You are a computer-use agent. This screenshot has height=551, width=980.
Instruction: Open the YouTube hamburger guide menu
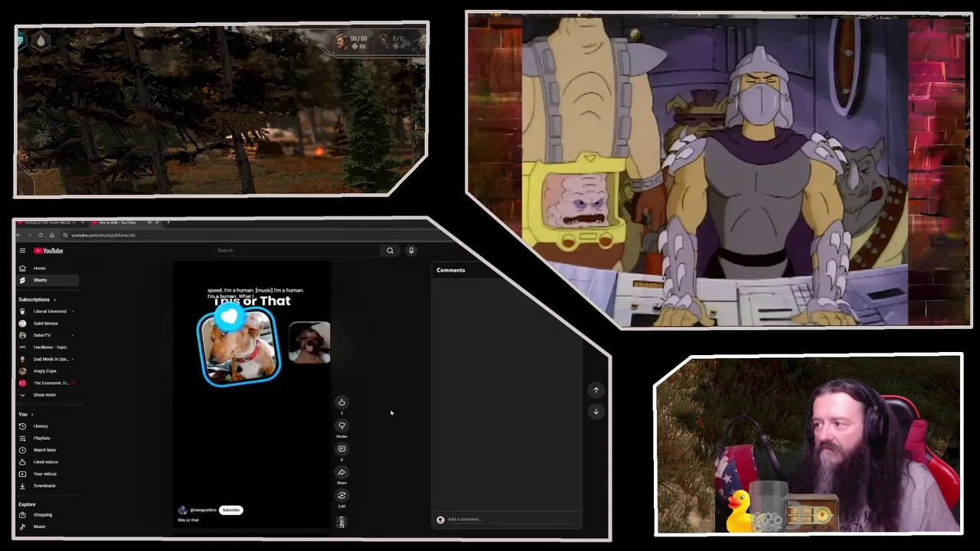click(22, 250)
